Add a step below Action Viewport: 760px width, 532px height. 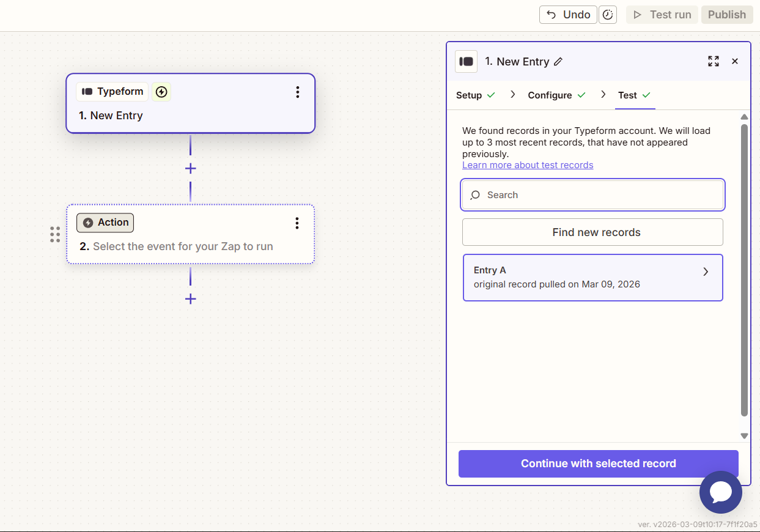pyautogui.click(x=191, y=299)
